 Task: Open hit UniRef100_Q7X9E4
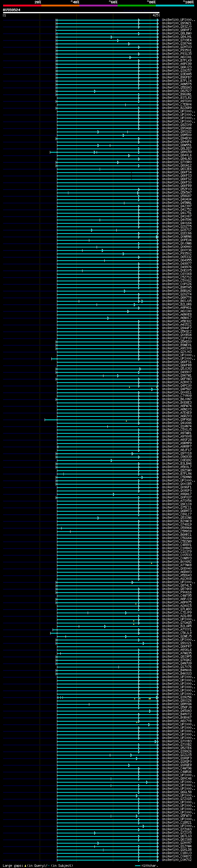pos(177,40)
